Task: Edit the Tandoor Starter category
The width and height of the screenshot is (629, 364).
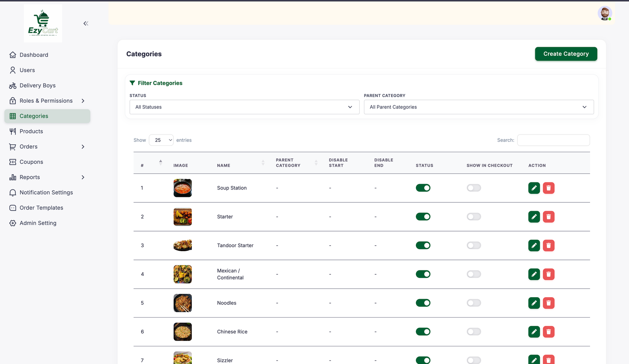Action: [534, 246]
